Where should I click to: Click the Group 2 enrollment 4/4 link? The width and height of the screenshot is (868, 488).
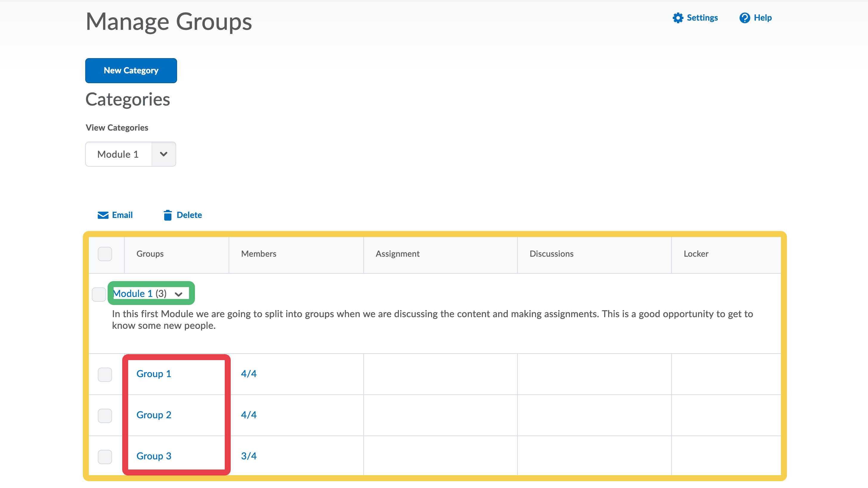249,415
